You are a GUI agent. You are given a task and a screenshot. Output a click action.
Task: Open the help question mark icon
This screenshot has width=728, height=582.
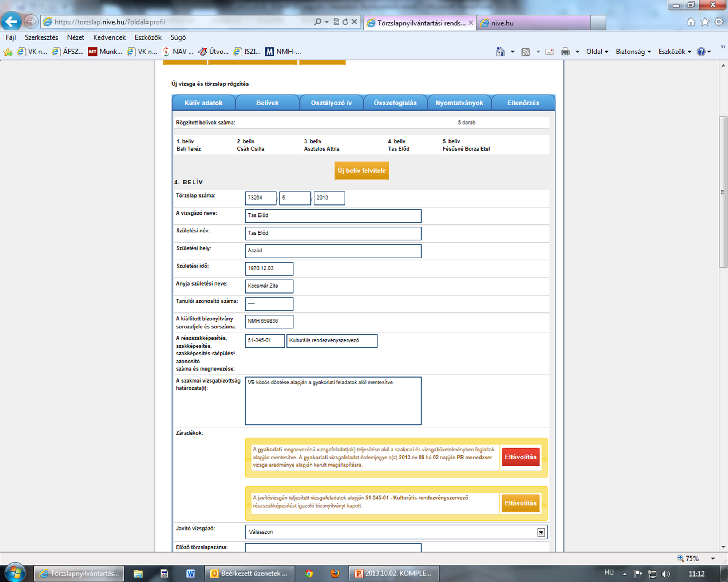click(701, 52)
